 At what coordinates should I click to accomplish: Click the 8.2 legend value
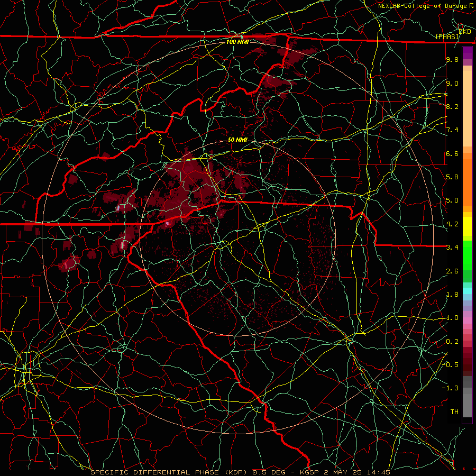(x=452, y=106)
